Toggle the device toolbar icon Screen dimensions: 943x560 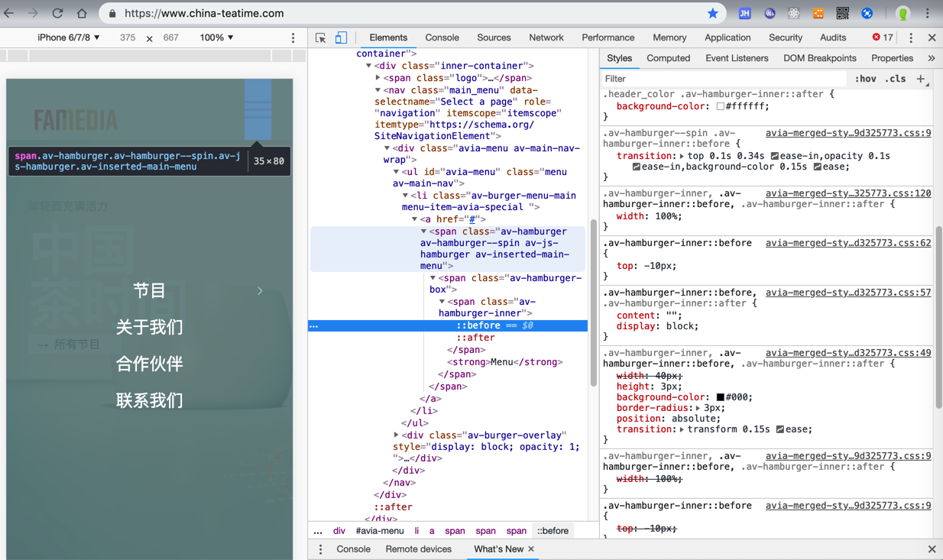click(341, 37)
